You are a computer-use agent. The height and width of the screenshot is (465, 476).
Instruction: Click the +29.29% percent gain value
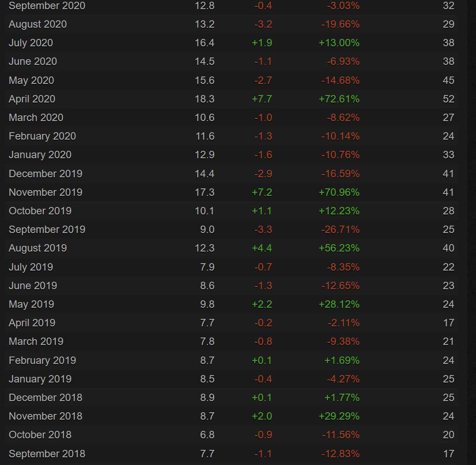(339, 416)
